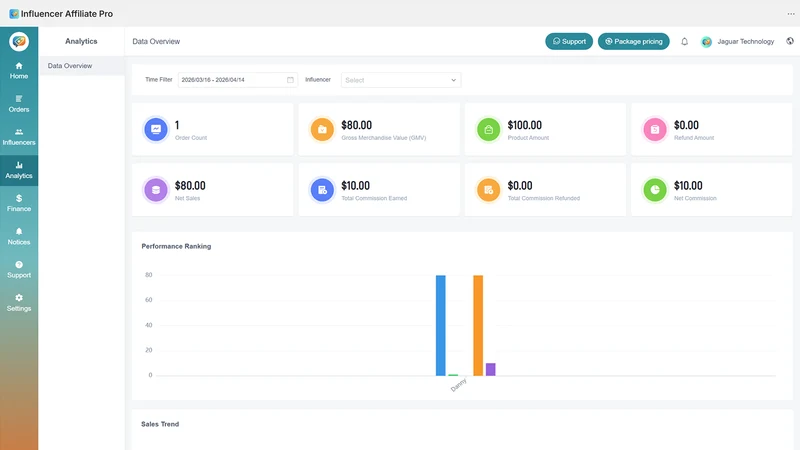The width and height of the screenshot is (800, 450).
Task: Click the Performance Ranking heading
Action: coord(176,246)
